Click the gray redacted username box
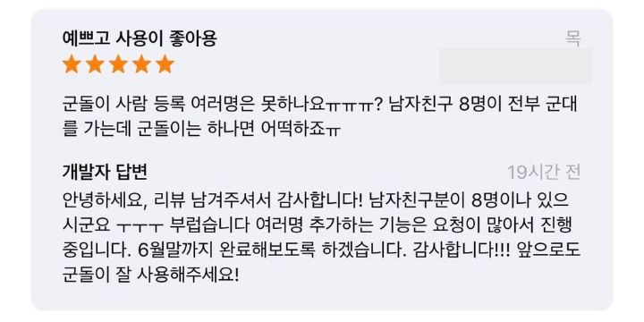The image size is (644, 322). tap(516, 66)
